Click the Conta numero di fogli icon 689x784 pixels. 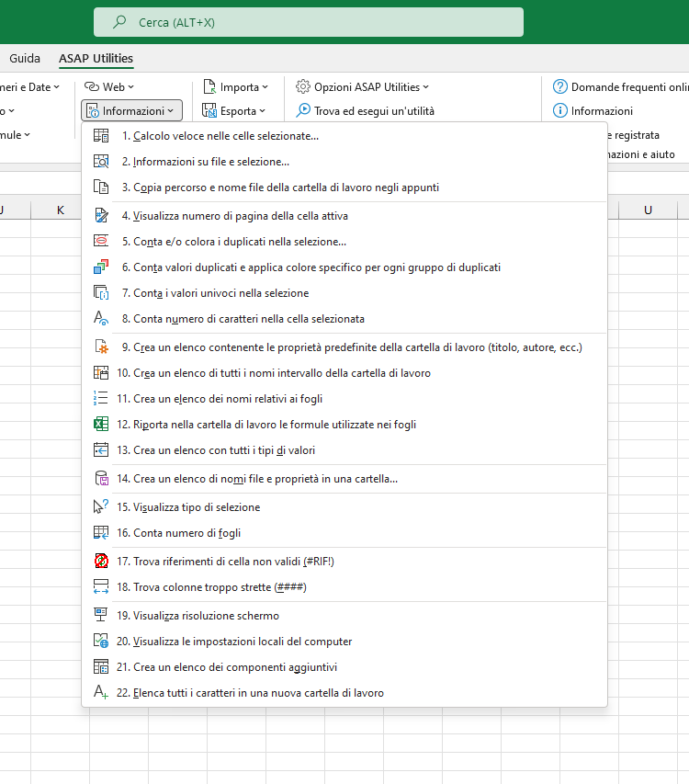pos(101,532)
